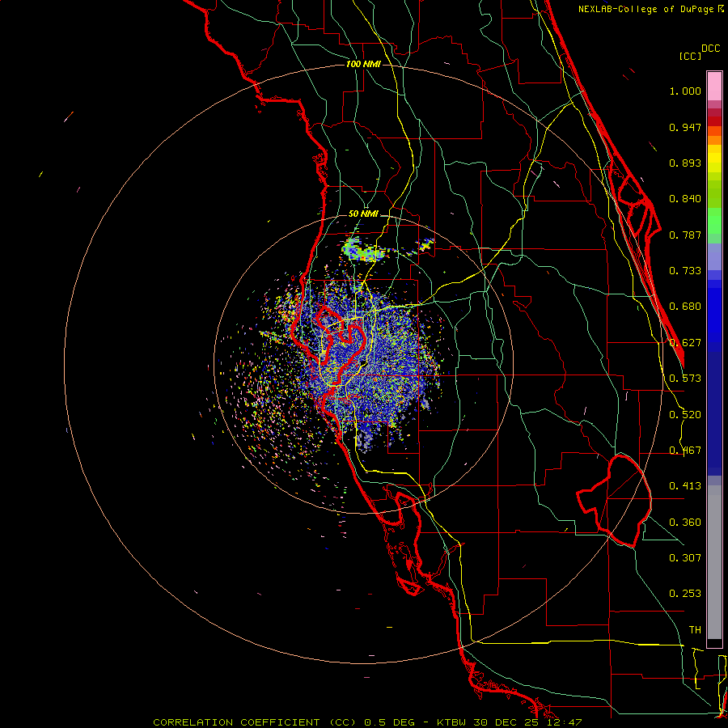This screenshot has width=728, height=728.
Task: Select the 0.253 colorbar value
Action: point(685,594)
